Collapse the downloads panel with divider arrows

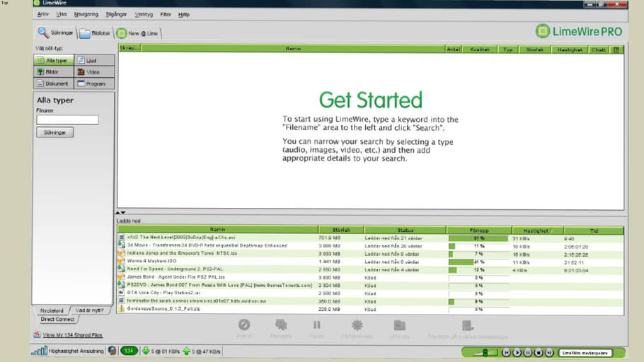(121, 212)
